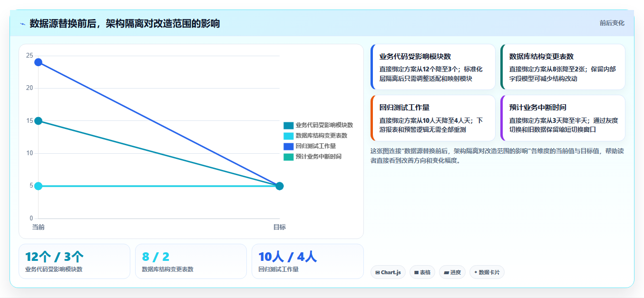This screenshot has width=644, height=298.
Task: Open the 回归测试工作量 card title
Action: 404,108
